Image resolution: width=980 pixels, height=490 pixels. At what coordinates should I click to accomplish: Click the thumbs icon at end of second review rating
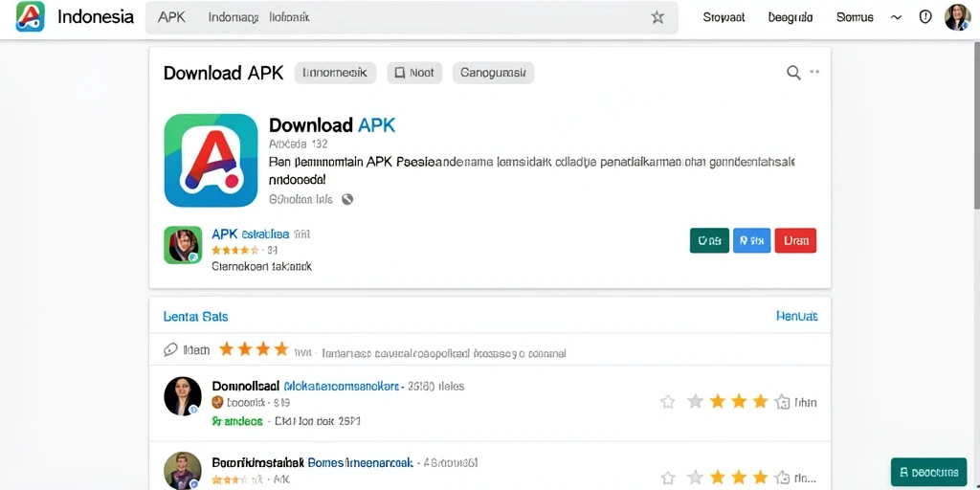(783, 479)
